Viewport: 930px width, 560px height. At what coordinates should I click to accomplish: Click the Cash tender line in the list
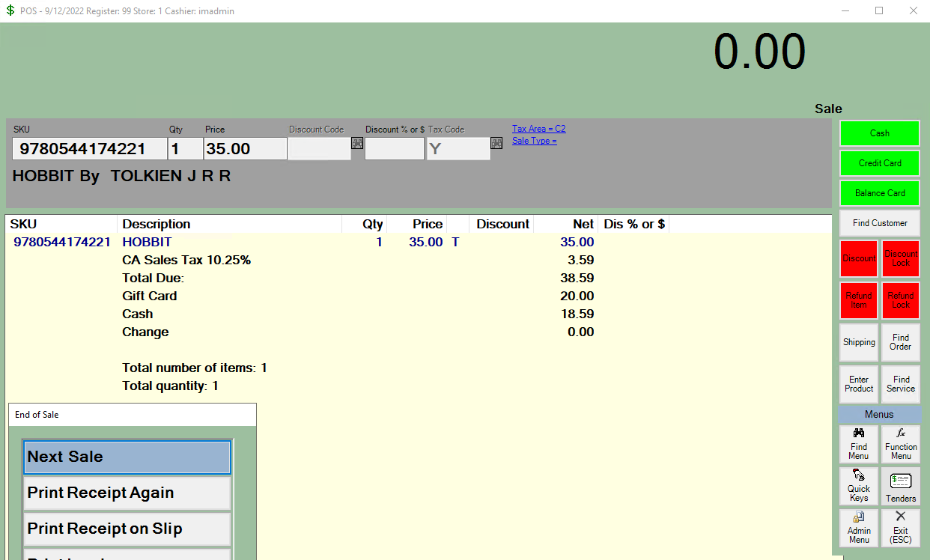[x=137, y=314]
